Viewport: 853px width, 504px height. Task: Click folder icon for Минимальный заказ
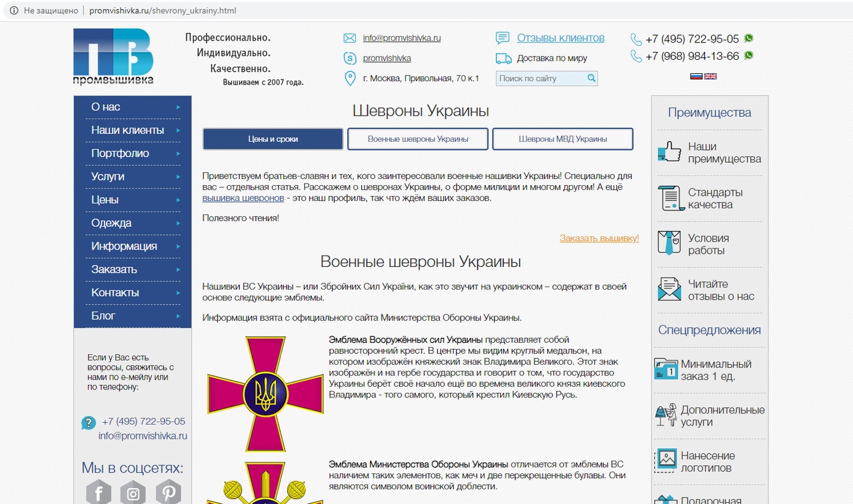point(666,369)
